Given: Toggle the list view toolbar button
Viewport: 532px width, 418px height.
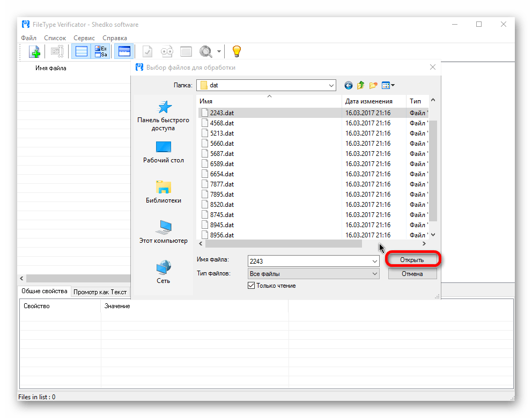Looking at the screenshot, I should 82,51.
